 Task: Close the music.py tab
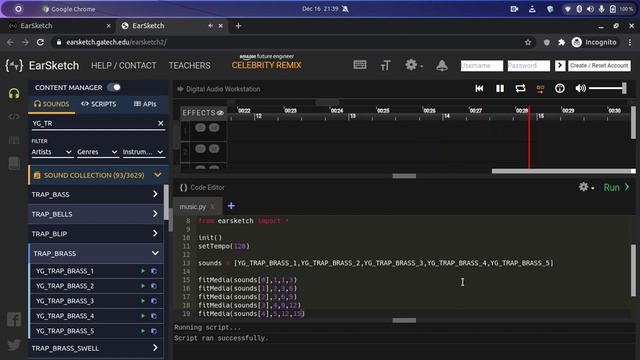tap(213, 207)
